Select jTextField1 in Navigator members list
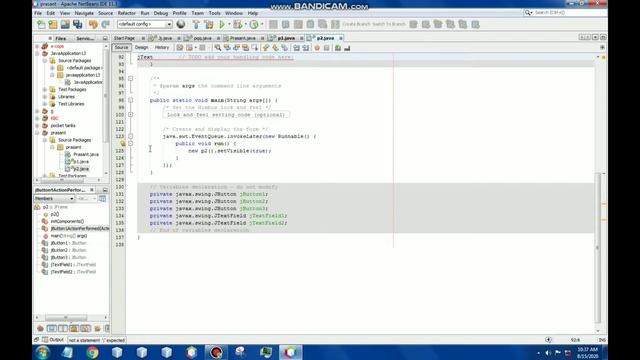The width and height of the screenshot is (640, 360). click(73, 264)
